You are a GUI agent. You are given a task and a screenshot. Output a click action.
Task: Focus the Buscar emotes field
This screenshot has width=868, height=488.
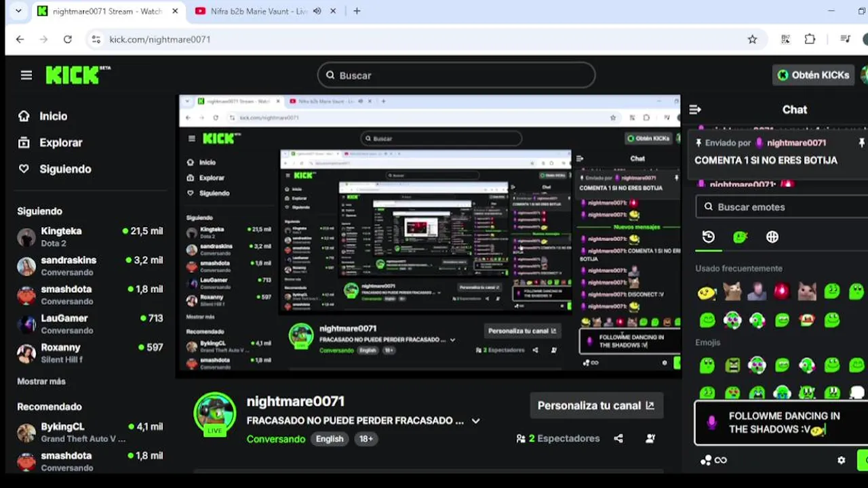(x=782, y=207)
